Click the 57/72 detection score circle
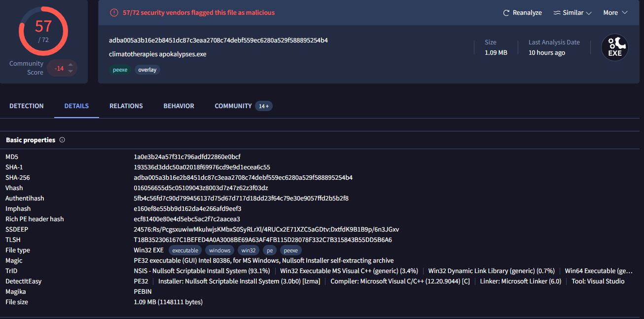 click(x=43, y=31)
